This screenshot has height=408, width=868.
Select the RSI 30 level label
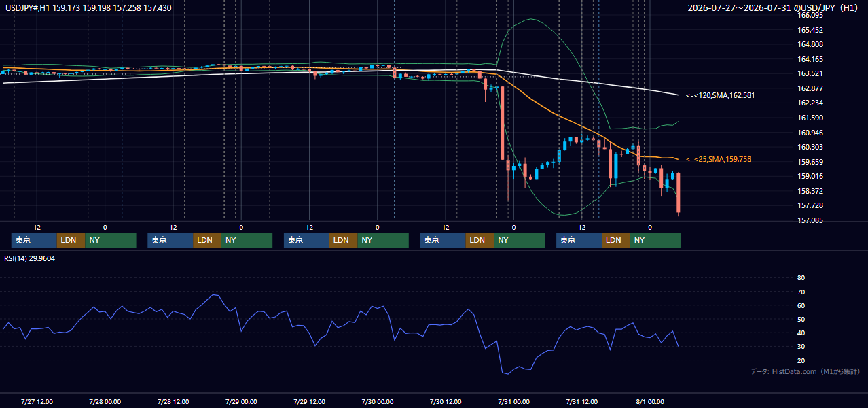(x=801, y=346)
